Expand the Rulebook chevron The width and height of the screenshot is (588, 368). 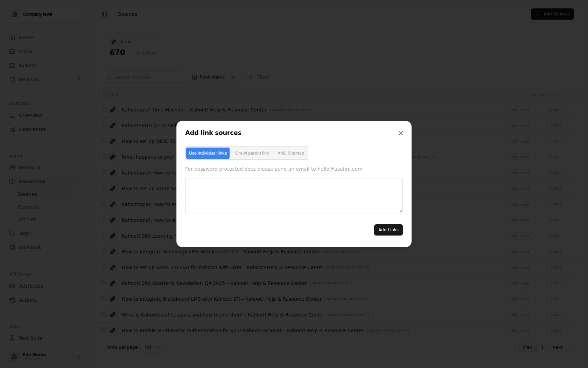pyautogui.click(x=78, y=247)
